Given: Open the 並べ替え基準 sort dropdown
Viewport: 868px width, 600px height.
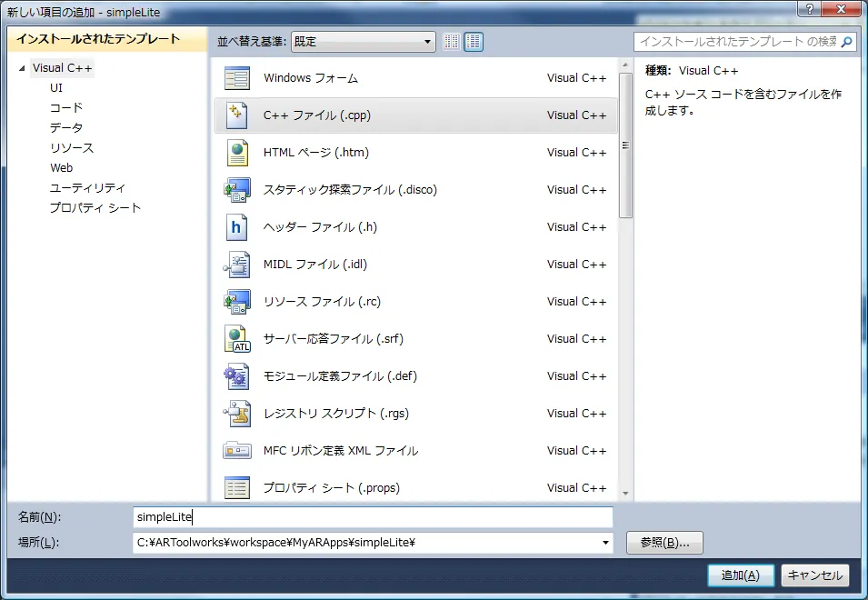Looking at the screenshot, I should pyautogui.click(x=364, y=42).
